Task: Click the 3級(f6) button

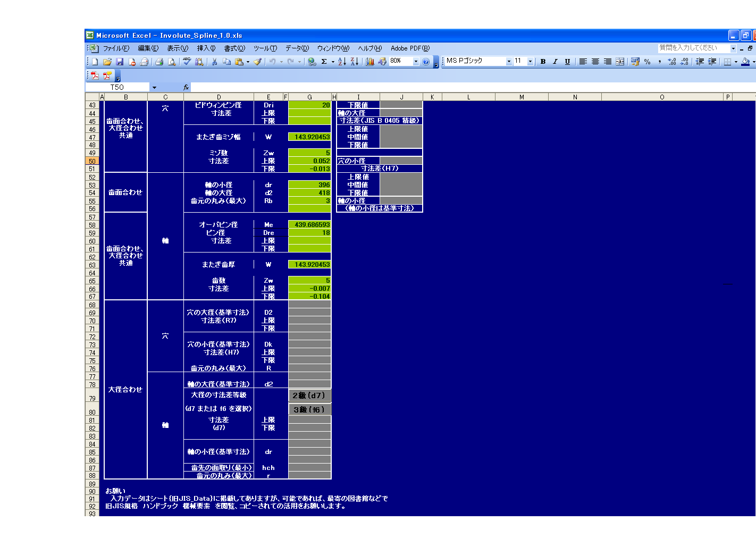Action: [309, 409]
